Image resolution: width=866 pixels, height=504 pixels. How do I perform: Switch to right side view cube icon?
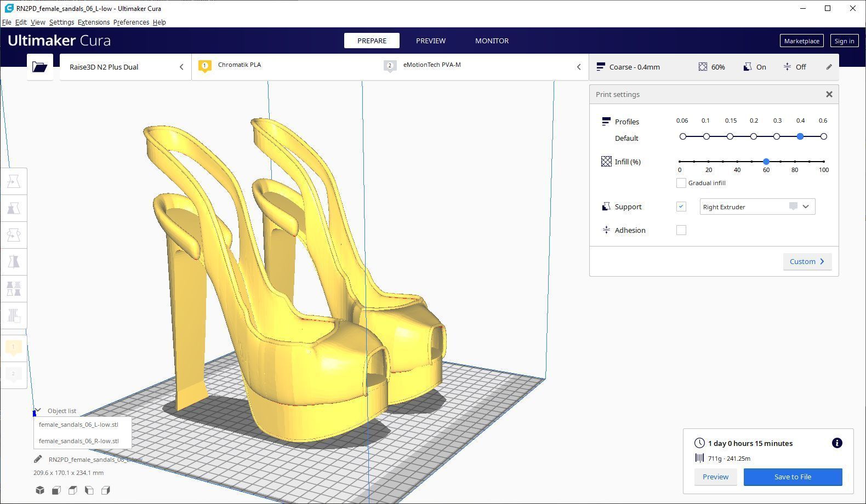105,490
